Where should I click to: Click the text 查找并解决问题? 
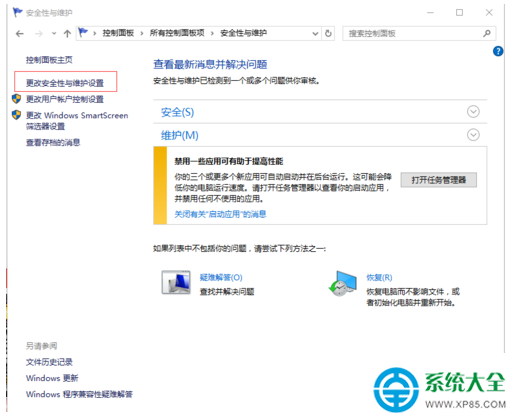tap(227, 292)
